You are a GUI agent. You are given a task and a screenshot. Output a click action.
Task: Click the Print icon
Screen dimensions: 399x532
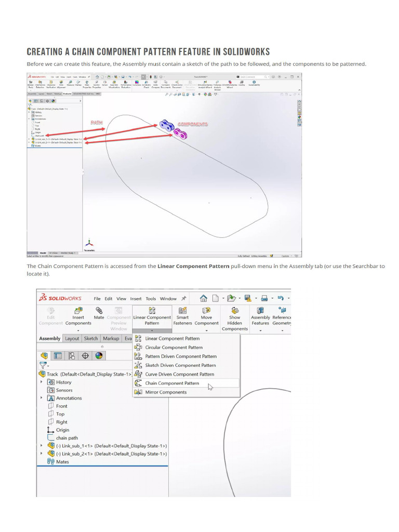tap(264, 298)
